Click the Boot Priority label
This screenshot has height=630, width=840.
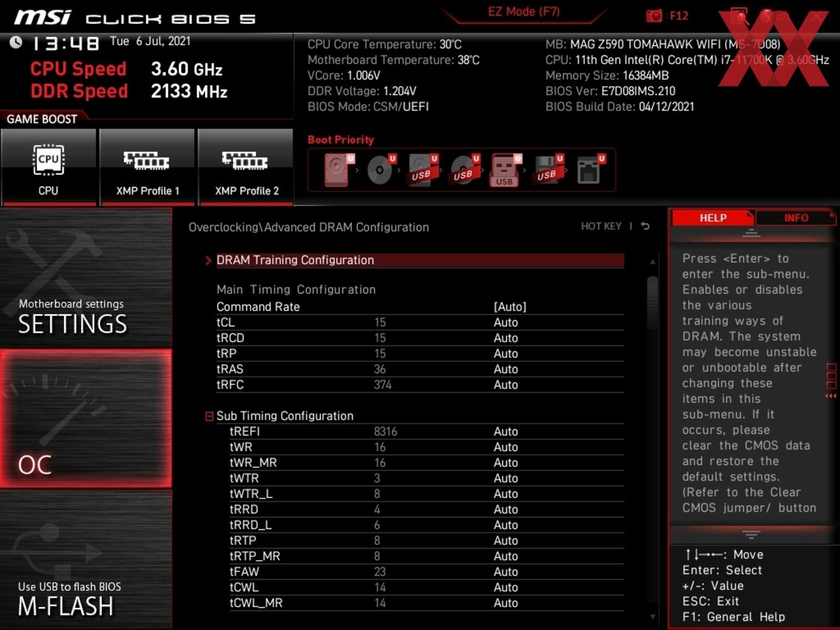point(341,140)
